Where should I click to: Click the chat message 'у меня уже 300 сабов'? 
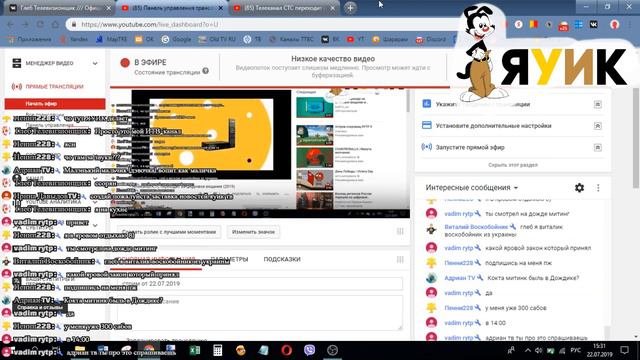(516, 308)
